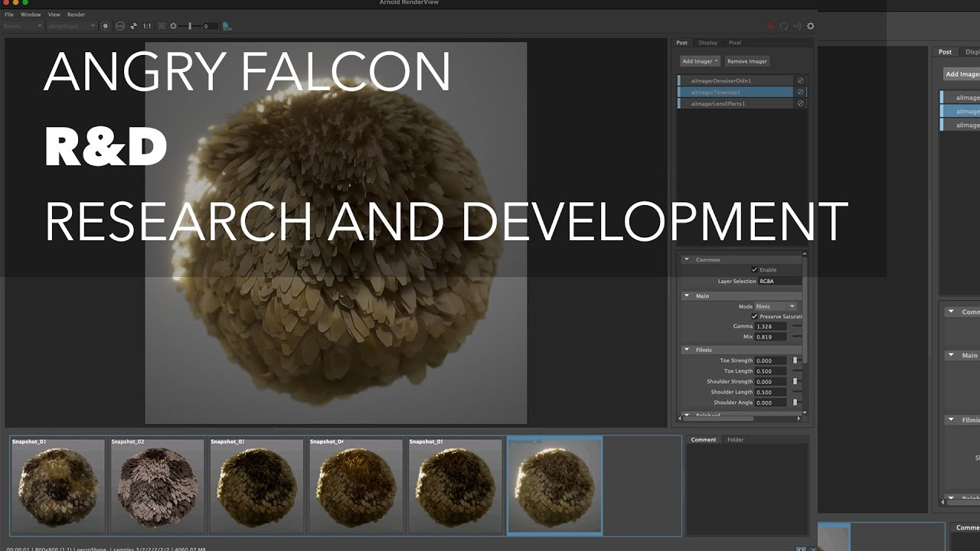Select Snapshot_05 thumbnail

pyautogui.click(x=456, y=485)
